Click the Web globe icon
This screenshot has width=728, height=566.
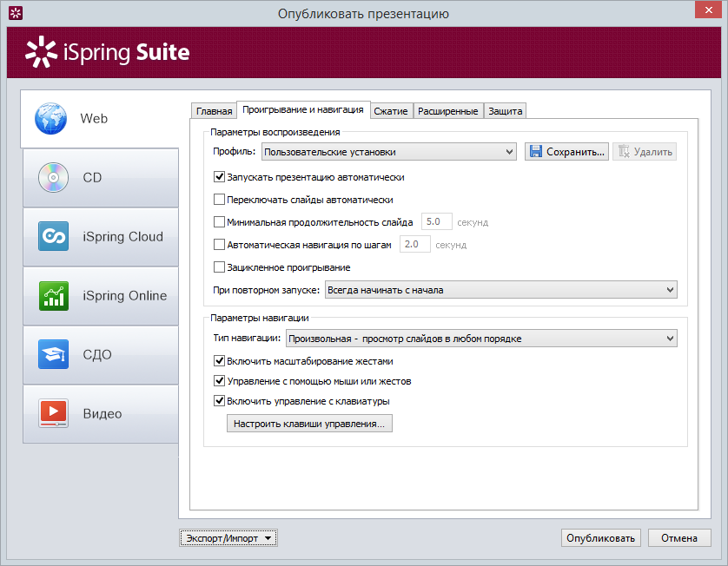pyautogui.click(x=50, y=118)
